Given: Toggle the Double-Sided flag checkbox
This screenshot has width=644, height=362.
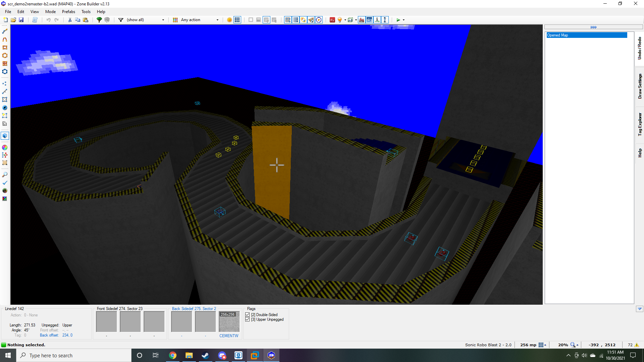Looking at the screenshot, I should pos(248,315).
